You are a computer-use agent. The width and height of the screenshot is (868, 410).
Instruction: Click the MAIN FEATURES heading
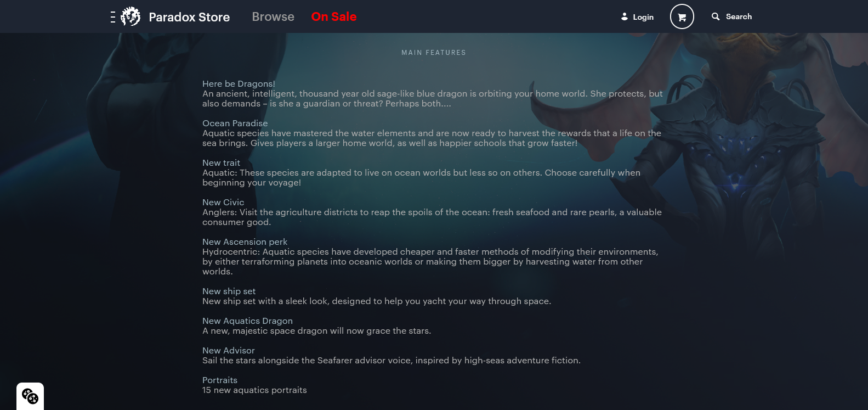[x=434, y=53]
